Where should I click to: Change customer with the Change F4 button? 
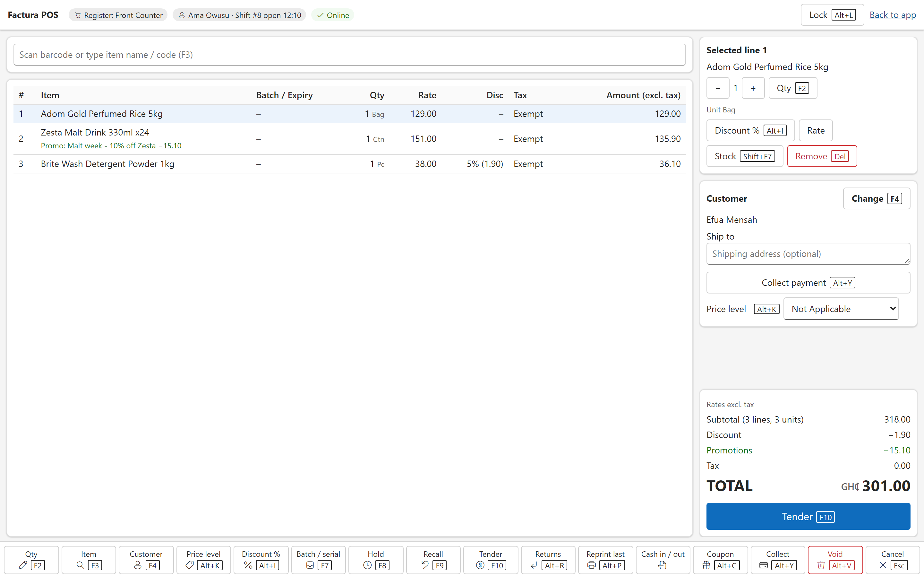click(876, 198)
